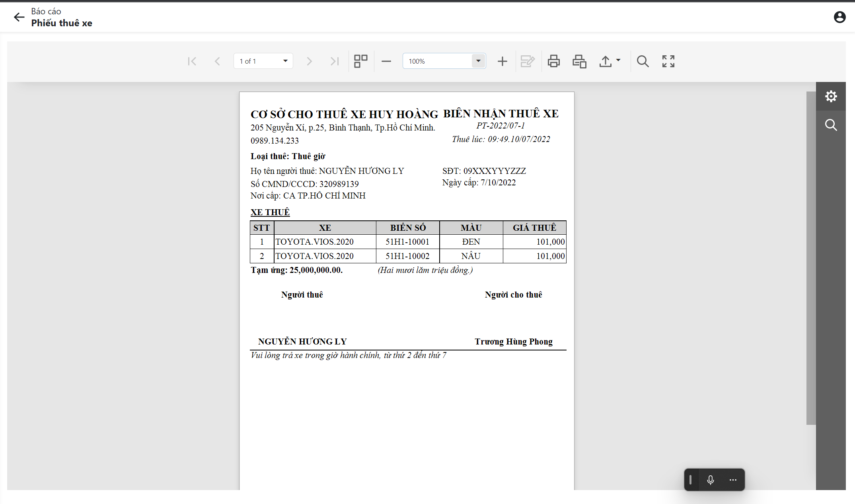Select receipt number 'PT-2022/07-1'
Image resolution: width=855 pixels, height=504 pixels.
point(501,126)
